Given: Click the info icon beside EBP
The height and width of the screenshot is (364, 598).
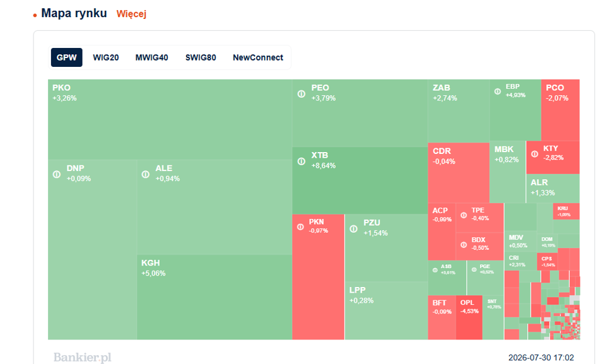Looking at the screenshot, I should [x=498, y=91].
